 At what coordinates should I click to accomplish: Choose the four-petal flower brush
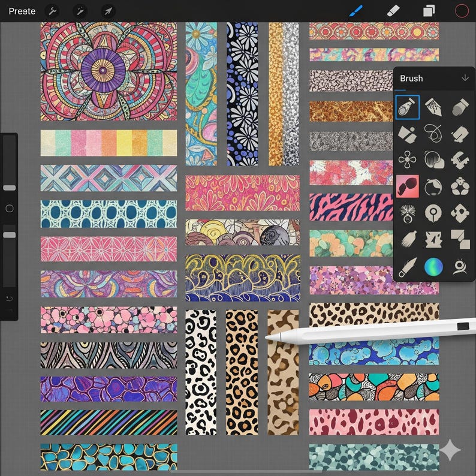click(x=407, y=159)
